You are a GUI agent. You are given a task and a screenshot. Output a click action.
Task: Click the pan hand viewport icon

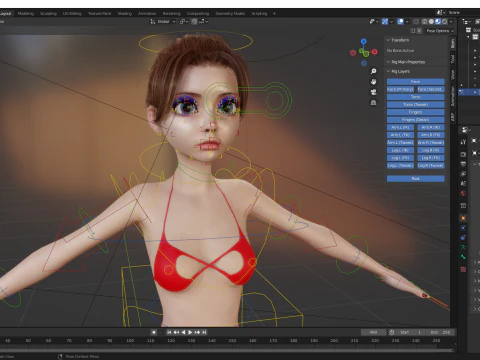[x=373, y=82]
